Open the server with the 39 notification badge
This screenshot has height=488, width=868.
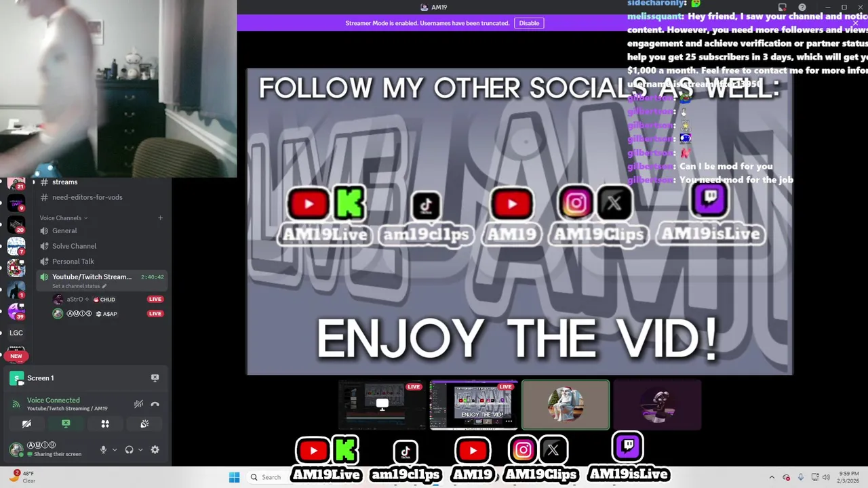coord(16,312)
